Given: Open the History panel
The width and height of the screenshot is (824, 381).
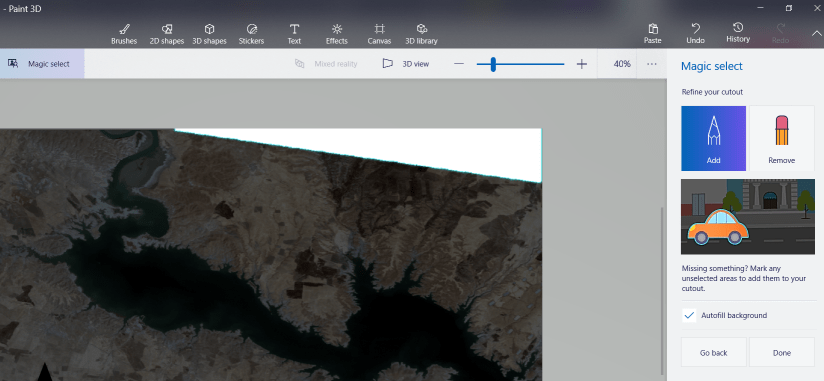Looking at the screenshot, I should 738,33.
